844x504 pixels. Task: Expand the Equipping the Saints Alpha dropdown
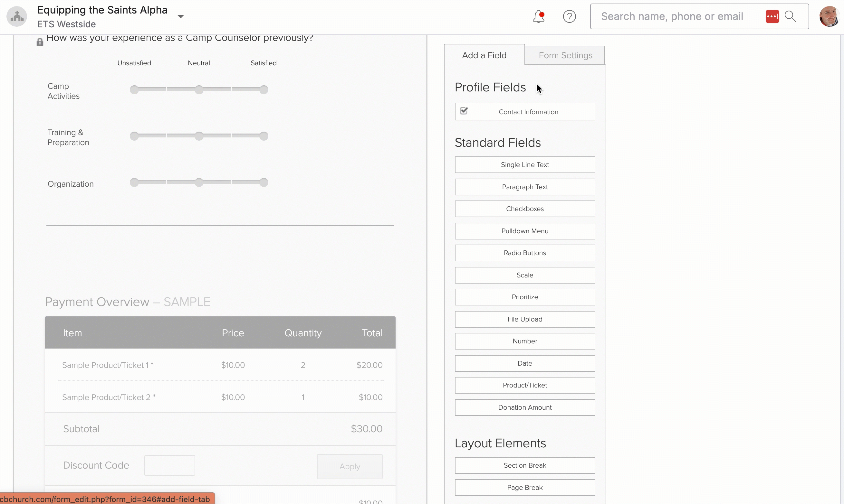[x=180, y=16]
